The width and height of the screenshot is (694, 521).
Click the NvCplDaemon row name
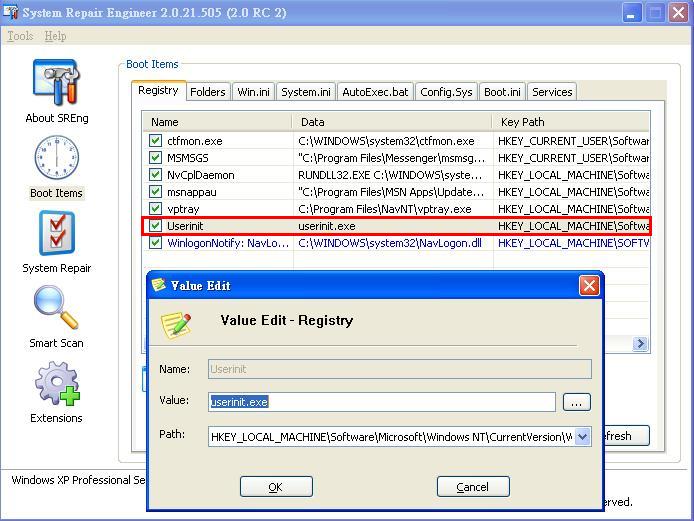point(200,175)
